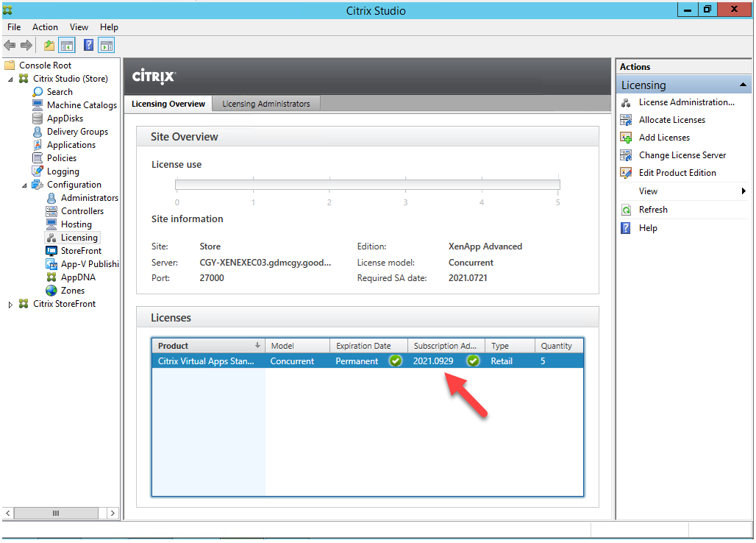Select the Delivery Groups icon

click(x=38, y=132)
